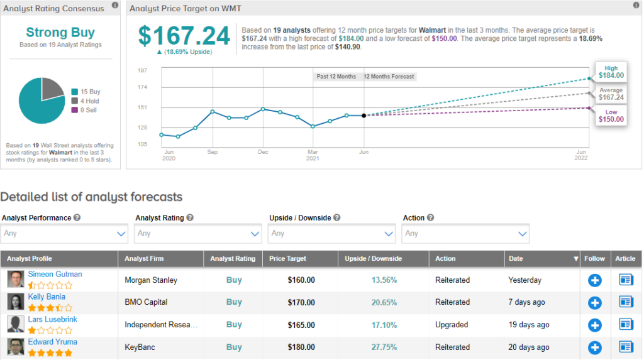The width and height of the screenshot is (644, 360).
Task: Open article icon in KeyBanc row
Action: 626,347
